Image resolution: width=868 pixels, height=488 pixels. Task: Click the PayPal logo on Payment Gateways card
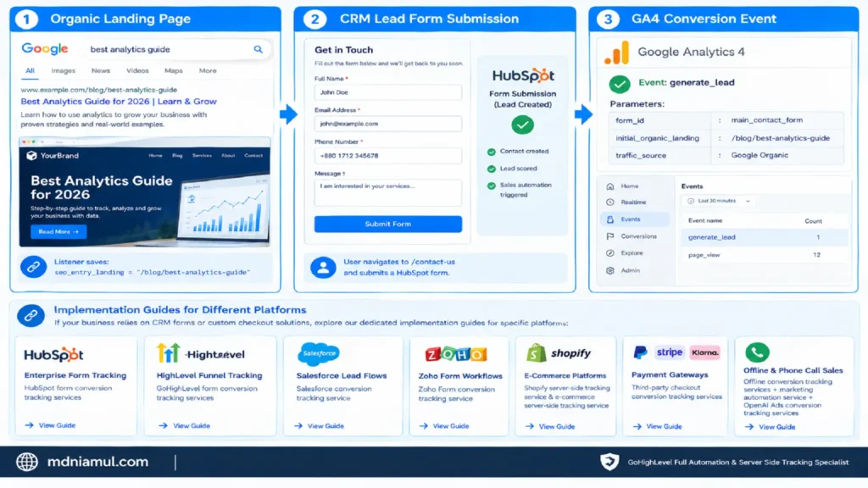640,352
